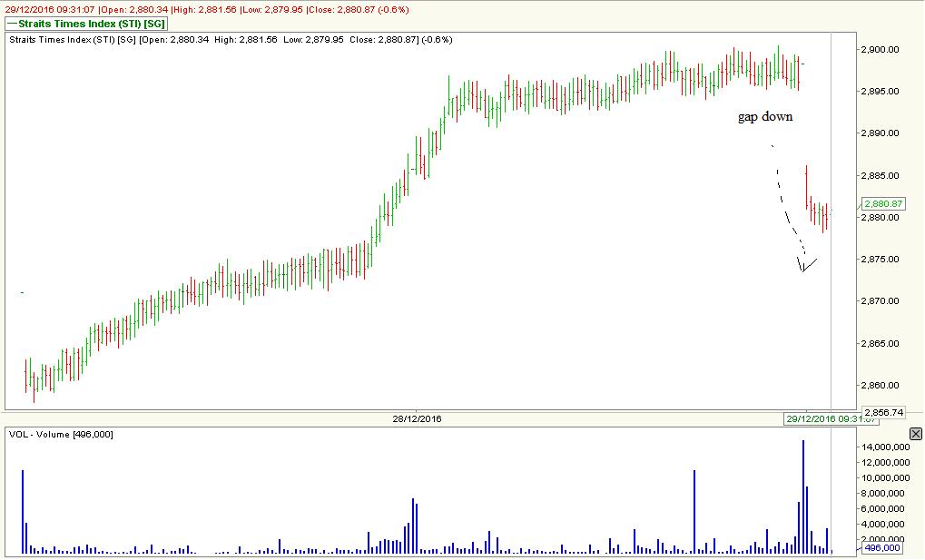Click the 2,890.00 price axis label
Screen dimensions: 925x560
881,133
